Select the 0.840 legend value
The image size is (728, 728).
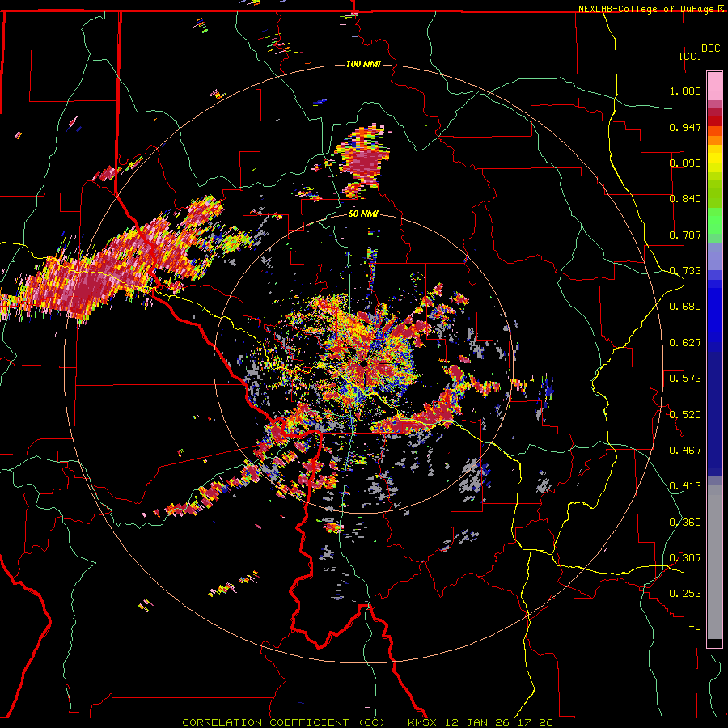pyautogui.click(x=685, y=199)
